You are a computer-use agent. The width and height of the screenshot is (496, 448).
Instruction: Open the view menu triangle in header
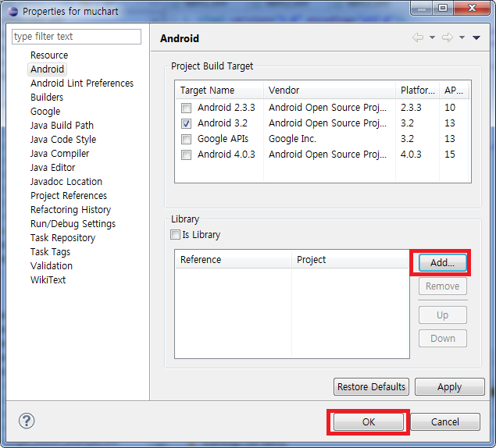click(x=476, y=37)
